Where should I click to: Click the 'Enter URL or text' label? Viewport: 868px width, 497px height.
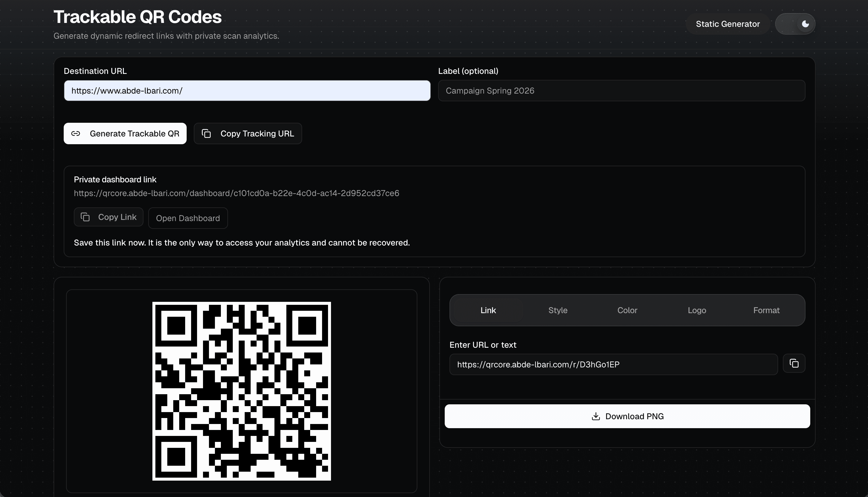click(x=483, y=345)
